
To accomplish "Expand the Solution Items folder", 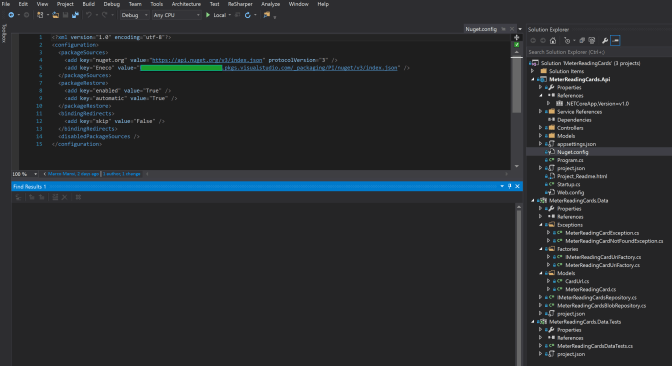I will coord(533,71).
